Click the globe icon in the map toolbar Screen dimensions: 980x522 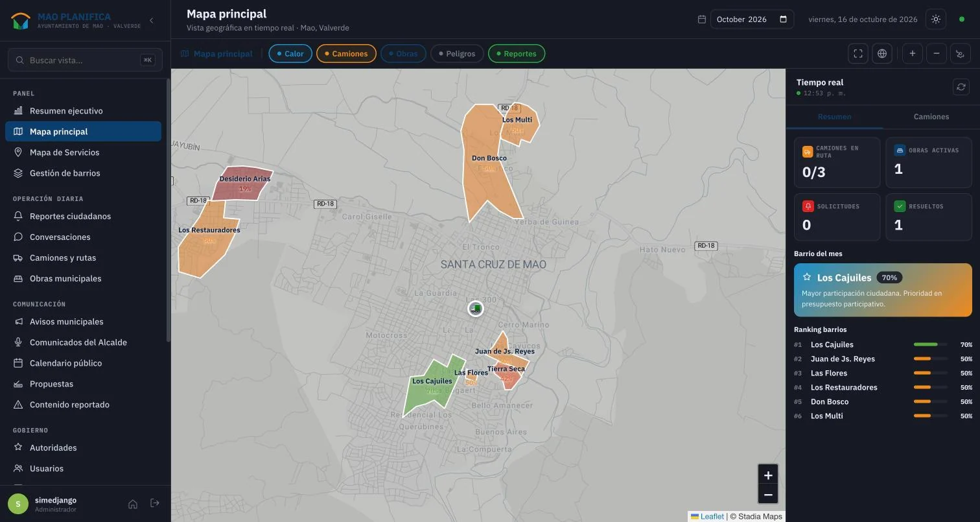(x=882, y=54)
